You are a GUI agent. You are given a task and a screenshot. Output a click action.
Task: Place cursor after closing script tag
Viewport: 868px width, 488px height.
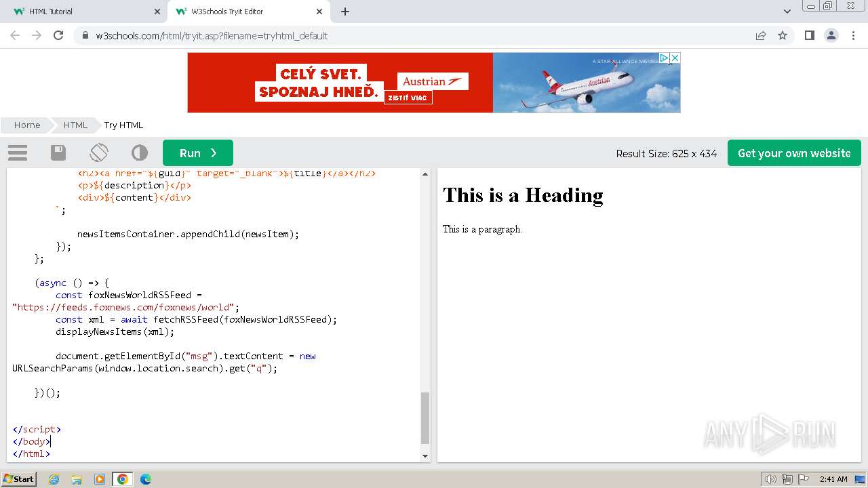coord(61,429)
